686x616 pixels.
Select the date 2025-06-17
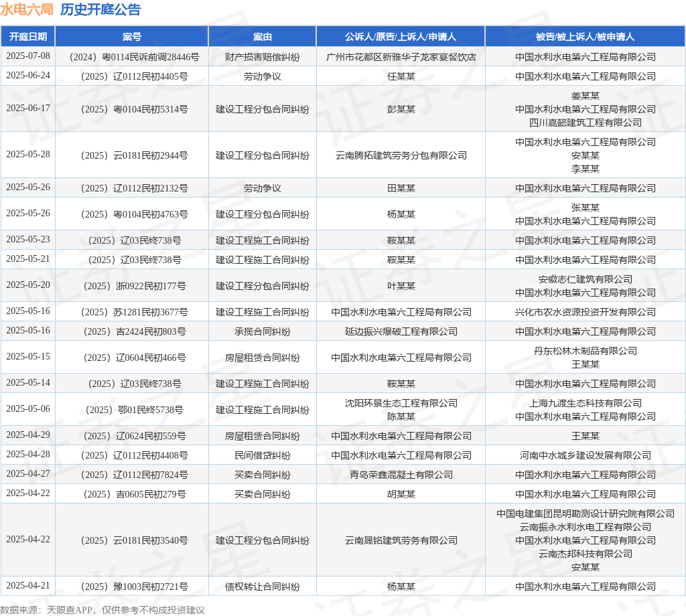(28, 108)
